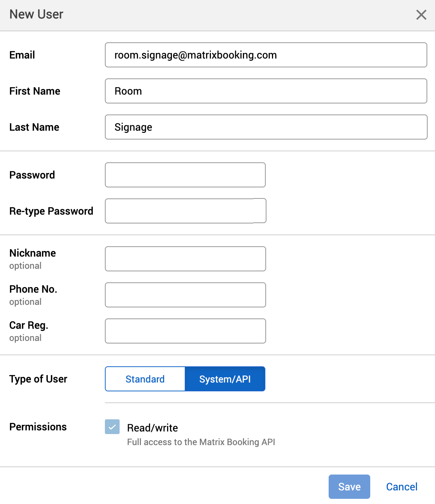Click the New User dialog title
The height and width of the screenshot is (504, 435).
click(36, 14)
